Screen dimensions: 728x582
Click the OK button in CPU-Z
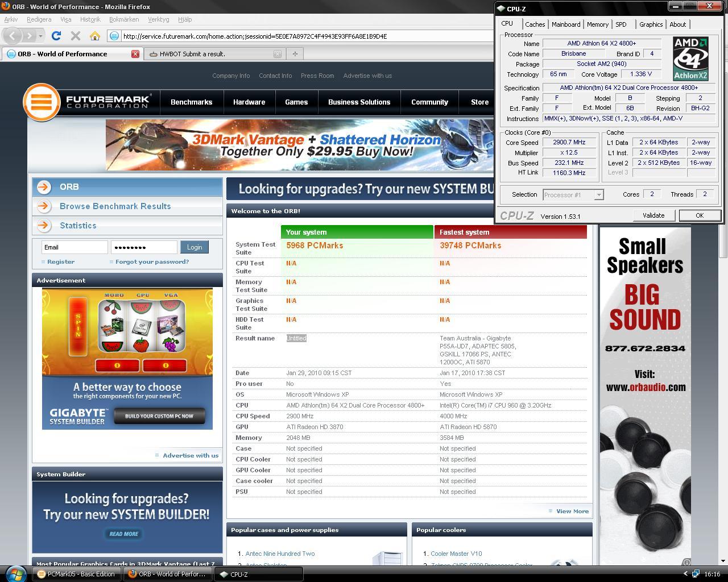coord(700,215)
